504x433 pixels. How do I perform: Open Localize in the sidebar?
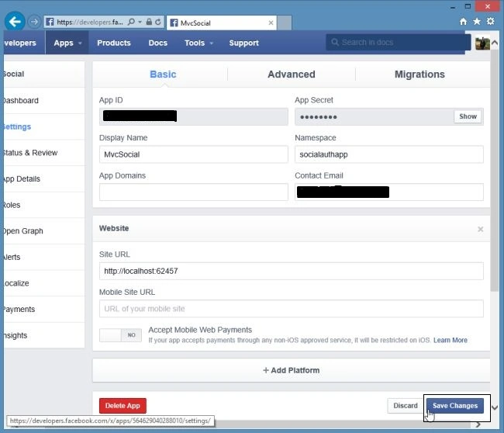click(x=44, y=283)
